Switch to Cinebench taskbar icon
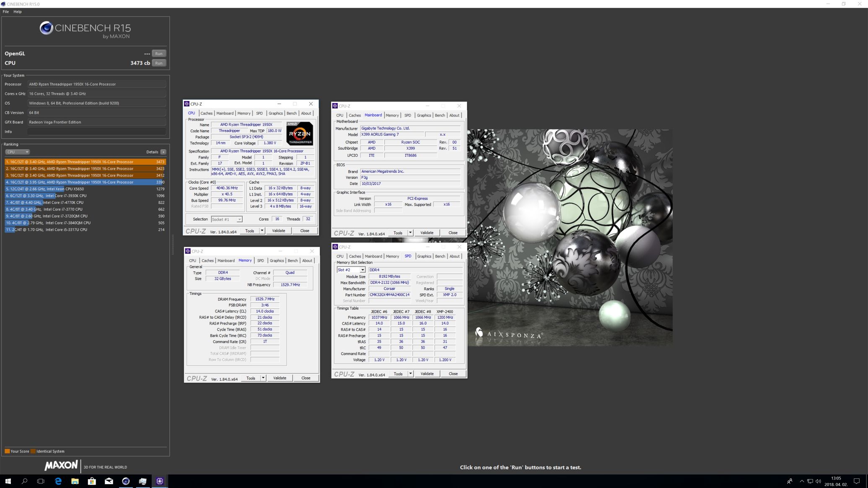Viewport: 868px width, 488px height. point(126,481)
